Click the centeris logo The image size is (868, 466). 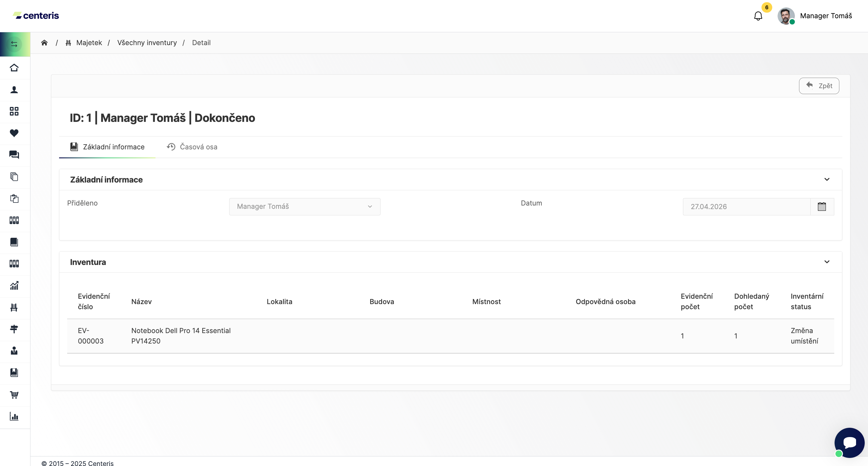[36, 16]
